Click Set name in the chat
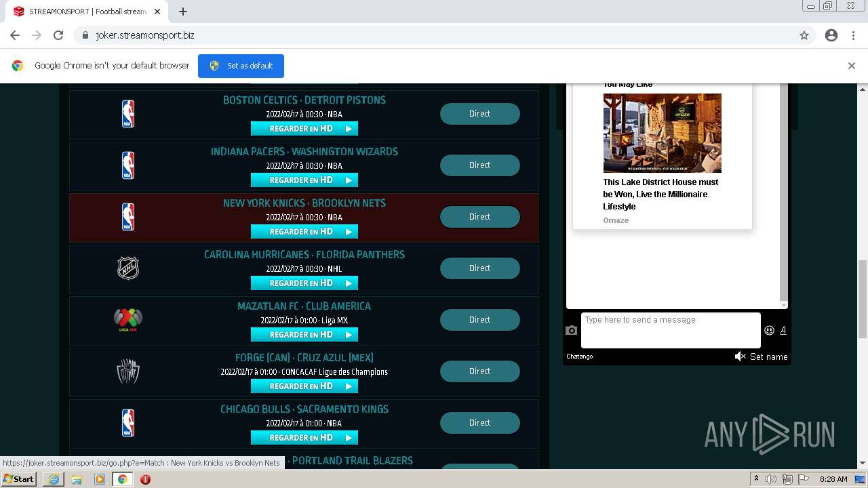The height and width of the screenshot is (488, 868). tap(769, 357)
